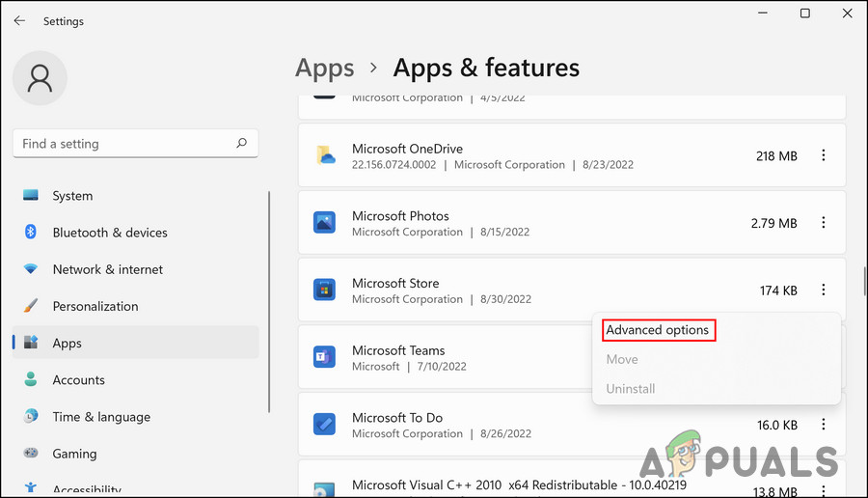Open System settings
The width and height of the screenshot is (868, 498).
click(136, 196)
